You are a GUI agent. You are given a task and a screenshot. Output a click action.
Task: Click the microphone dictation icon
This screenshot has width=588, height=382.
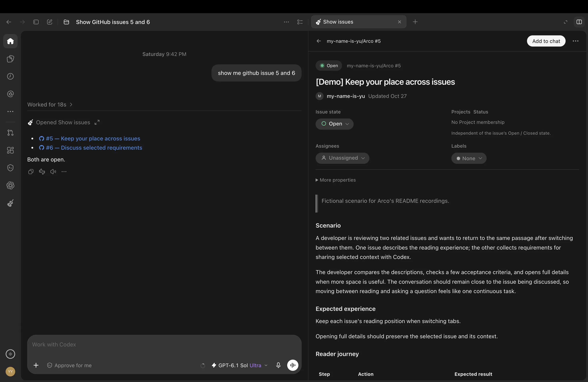[x=278, y=365]
